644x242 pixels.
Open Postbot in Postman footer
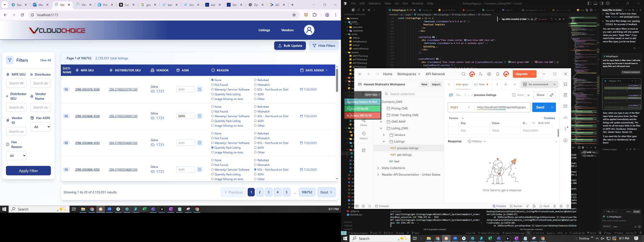pyautogui.click(x=499, y=206)
